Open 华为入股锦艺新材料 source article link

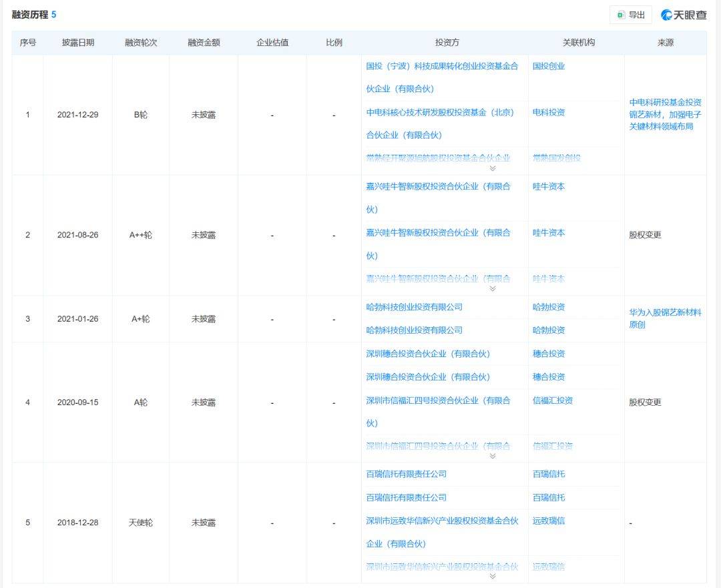[665, 318]
